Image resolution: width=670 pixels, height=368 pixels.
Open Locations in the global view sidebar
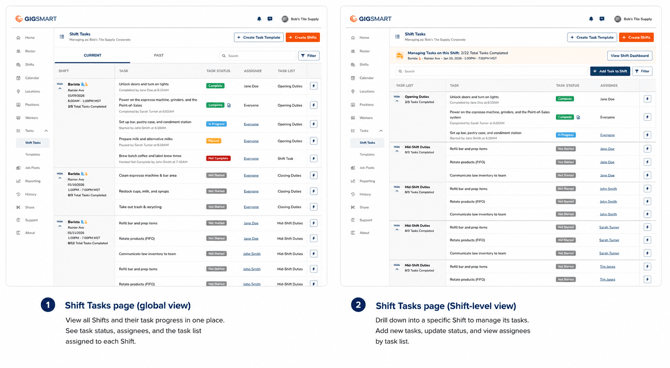point(28,91)
